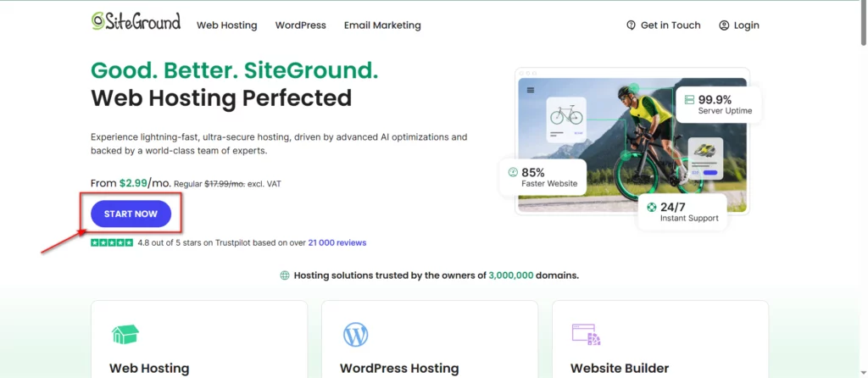Click the START NOW button
Image resolution: width=868 pixels, height=378 pixels.
click(x=131, y=214)
